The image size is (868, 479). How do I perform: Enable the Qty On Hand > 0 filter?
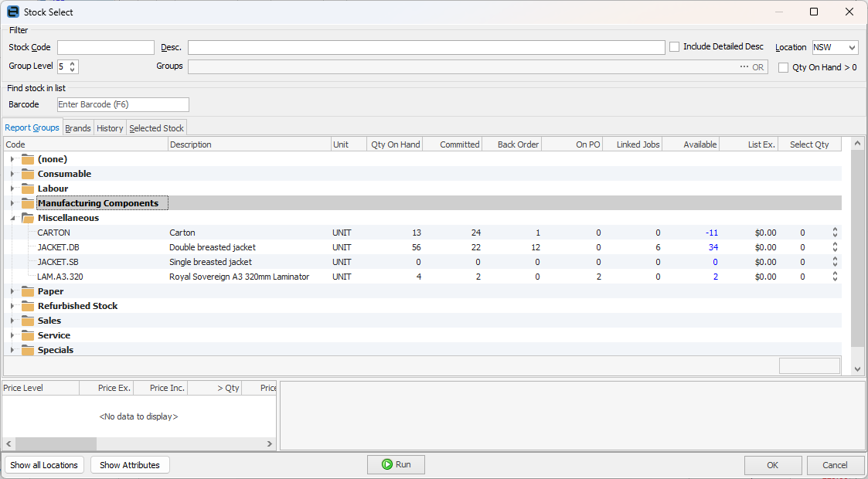[783, 66]
